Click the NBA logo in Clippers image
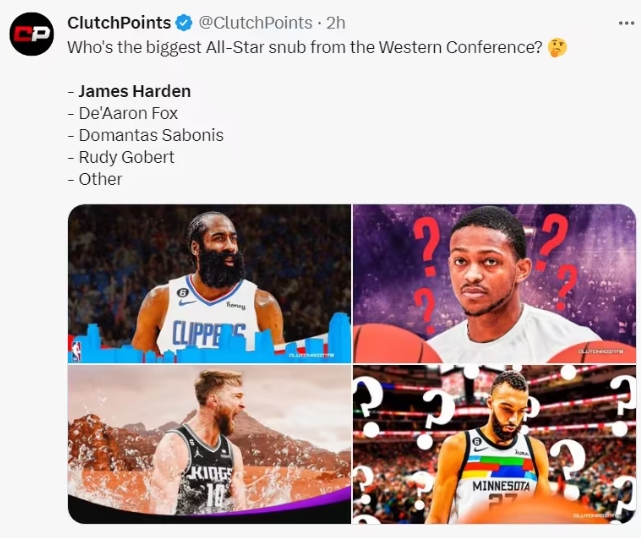 coord(76,351)
